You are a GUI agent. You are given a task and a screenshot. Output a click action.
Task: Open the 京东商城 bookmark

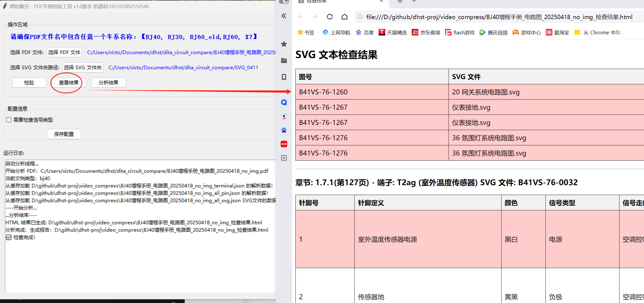coord(426,32)
